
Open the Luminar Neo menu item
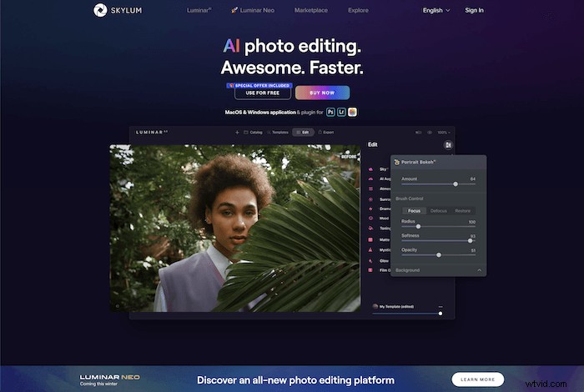(x=253, y=10)
